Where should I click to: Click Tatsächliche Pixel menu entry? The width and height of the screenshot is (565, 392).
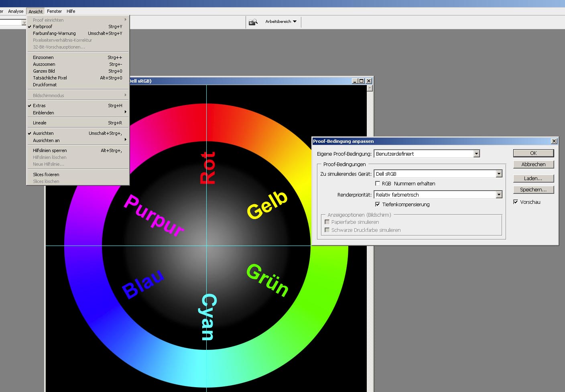[50, 78]
